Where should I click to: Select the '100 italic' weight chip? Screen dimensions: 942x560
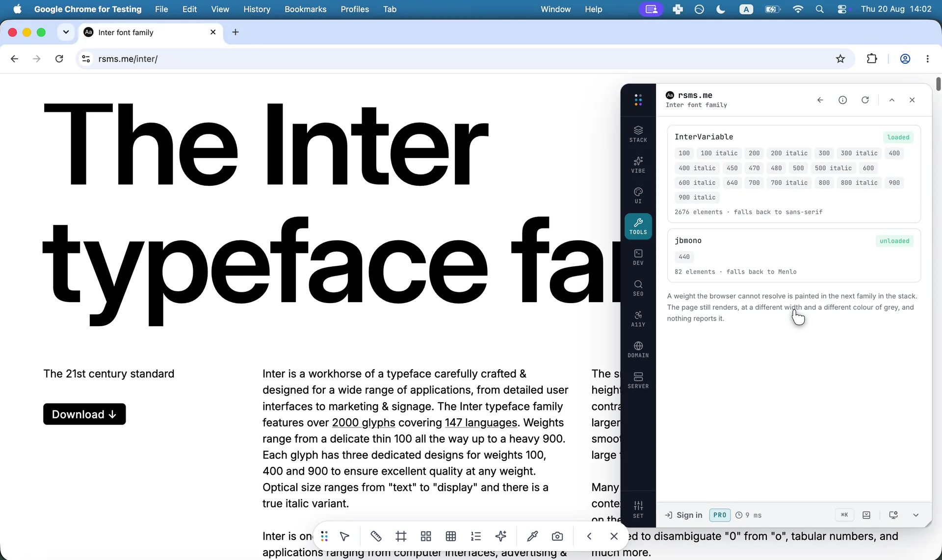pos(719,153)
